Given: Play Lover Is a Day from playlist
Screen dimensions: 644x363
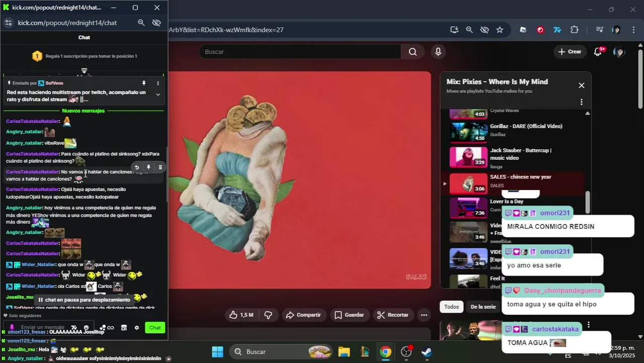Looking at the screenshot, I should tap(506, 202).
